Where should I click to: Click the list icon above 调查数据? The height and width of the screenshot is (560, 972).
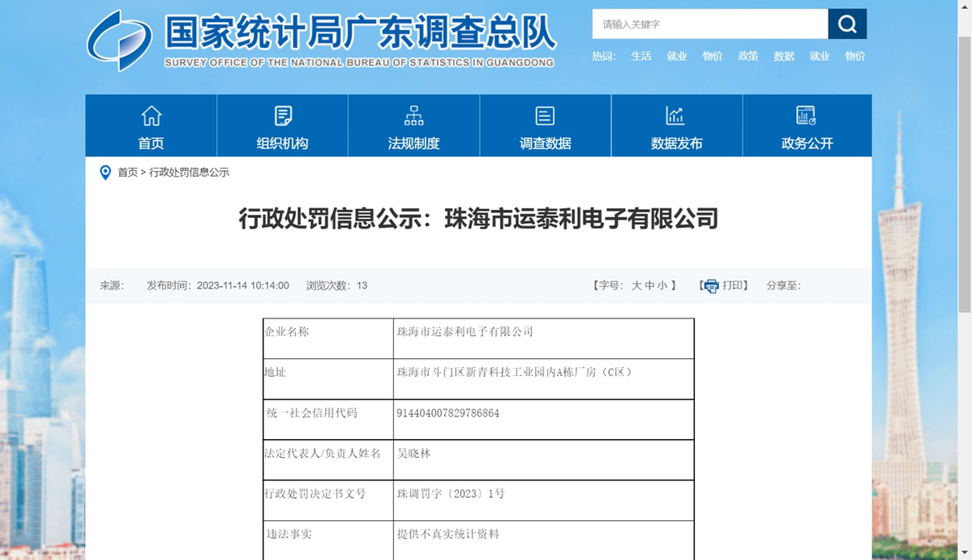[x=545, y=116]
